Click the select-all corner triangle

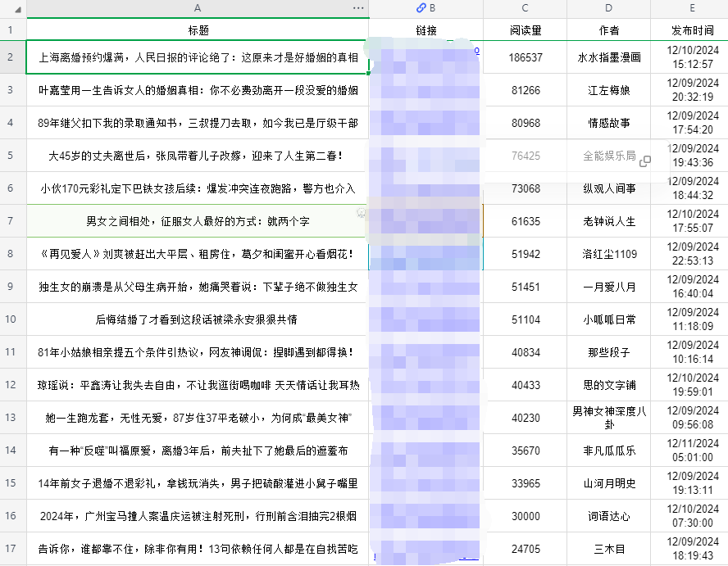(18, 9)
